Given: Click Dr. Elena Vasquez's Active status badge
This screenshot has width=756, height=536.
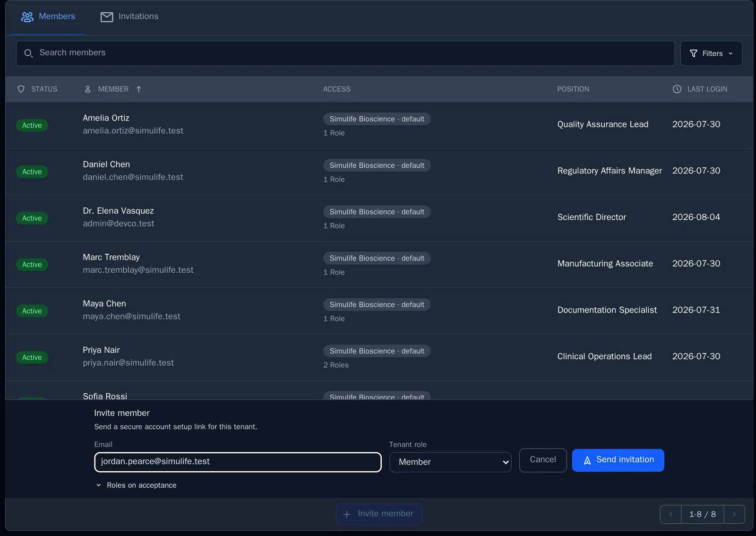Looking at the screenshot, I should (x=32, y=218).
